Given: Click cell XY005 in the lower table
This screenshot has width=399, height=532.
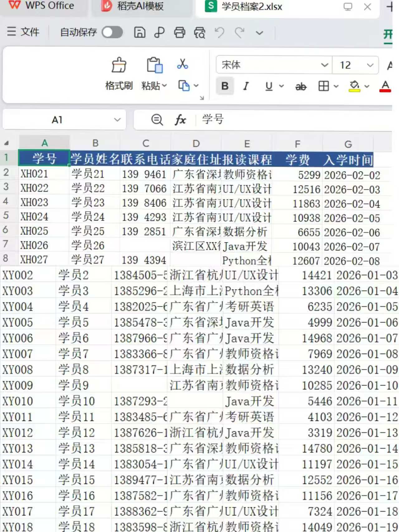Looking at the screenshot, I should pyautogui.click(x=27, y=322).
